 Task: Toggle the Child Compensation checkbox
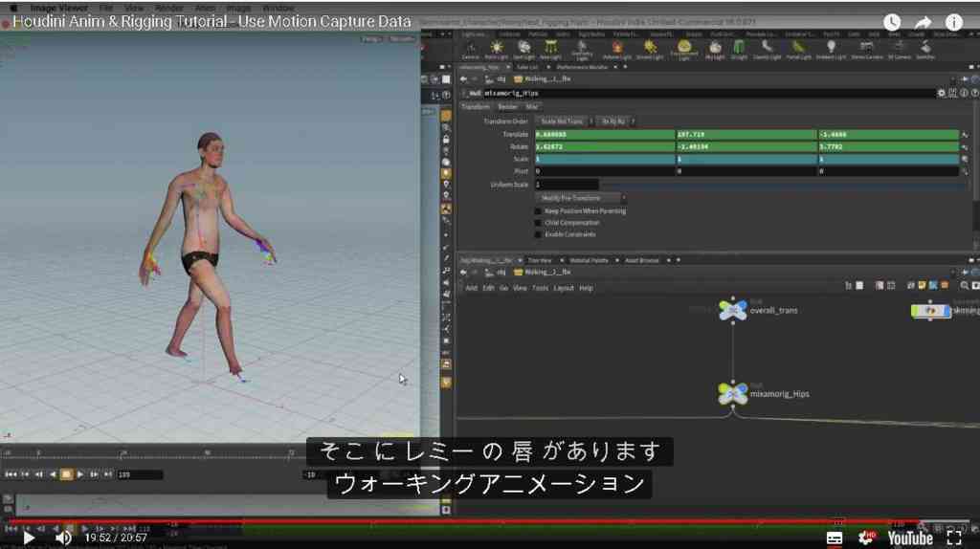[538, 223]
